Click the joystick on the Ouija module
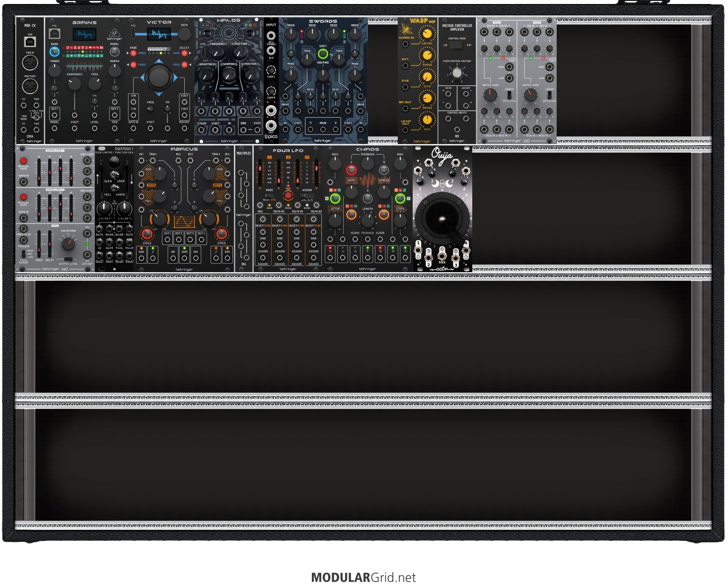Image resolution: width=728 pixels, height=588 pixels. pos(442,219)
